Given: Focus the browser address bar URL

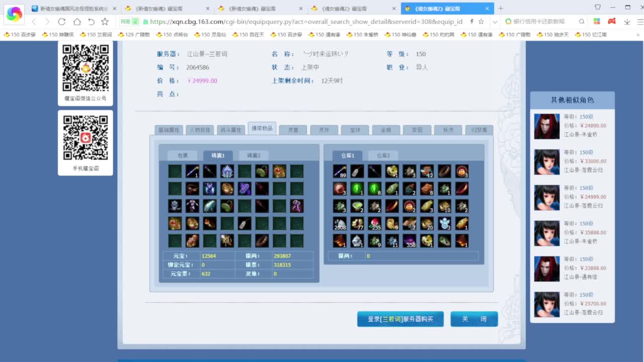Looking at the screenshot, I should [x=306, y=22].
